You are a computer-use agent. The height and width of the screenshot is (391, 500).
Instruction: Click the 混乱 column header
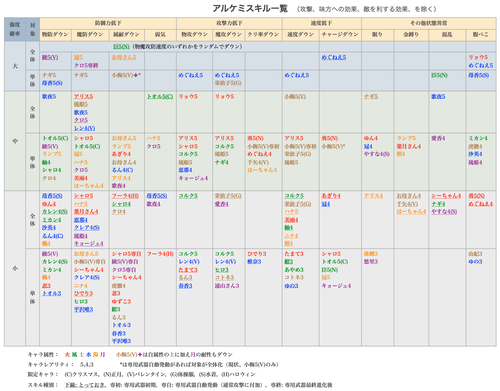coord(447,34)
